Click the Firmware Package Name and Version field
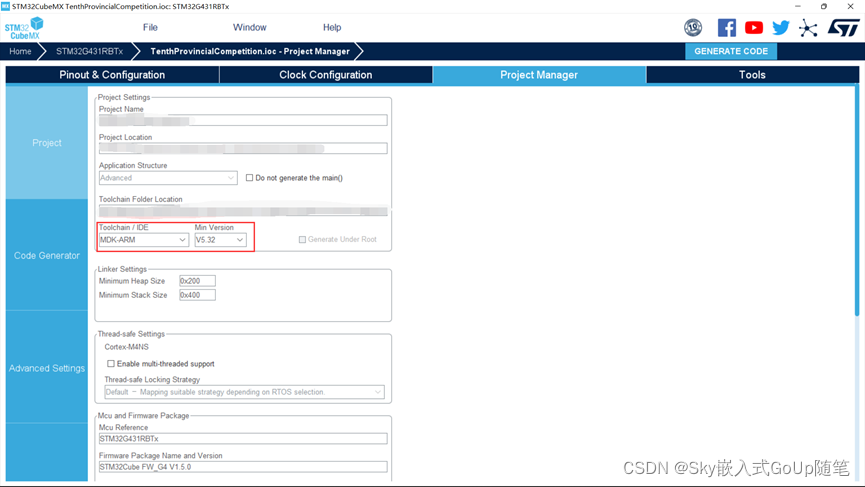Screen dimensions: 865x487 pyautogui.click(x=243, y=467)
